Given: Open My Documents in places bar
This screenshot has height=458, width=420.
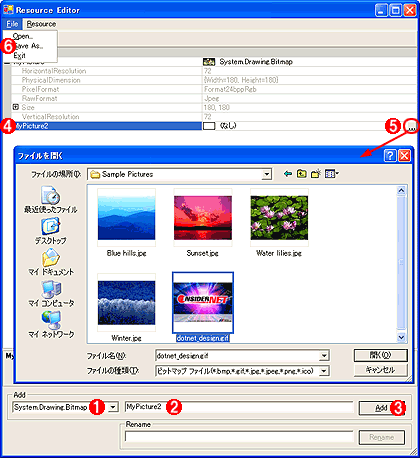Looking at the screenshot, I should pyautogui.click(x=51, y=262).
